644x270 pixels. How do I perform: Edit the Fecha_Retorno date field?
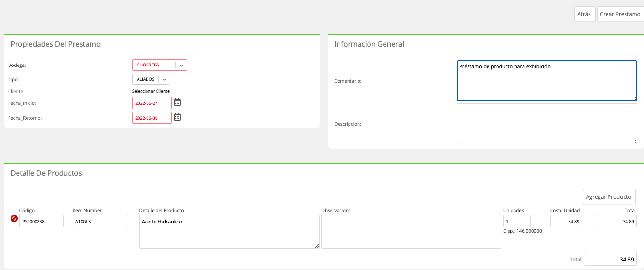coord(152,118)
